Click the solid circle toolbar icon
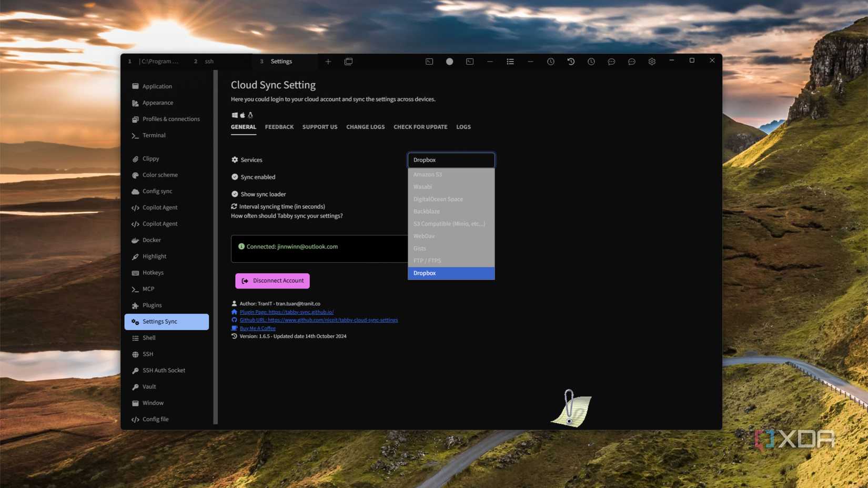The height and width of the screenshot is (488, 868). click(450, 62)
